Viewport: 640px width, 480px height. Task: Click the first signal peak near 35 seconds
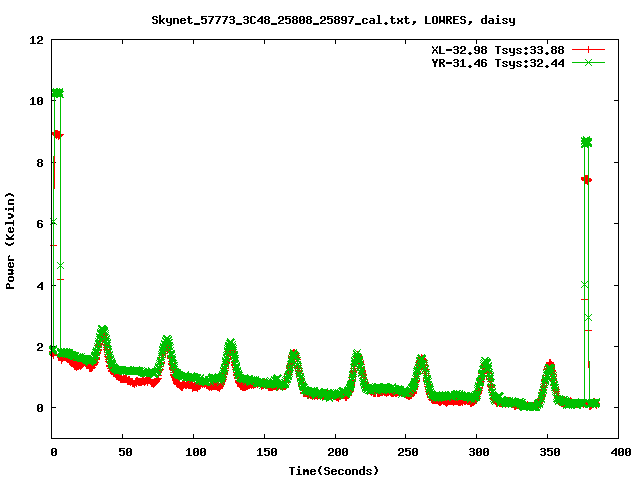point(102,331)
